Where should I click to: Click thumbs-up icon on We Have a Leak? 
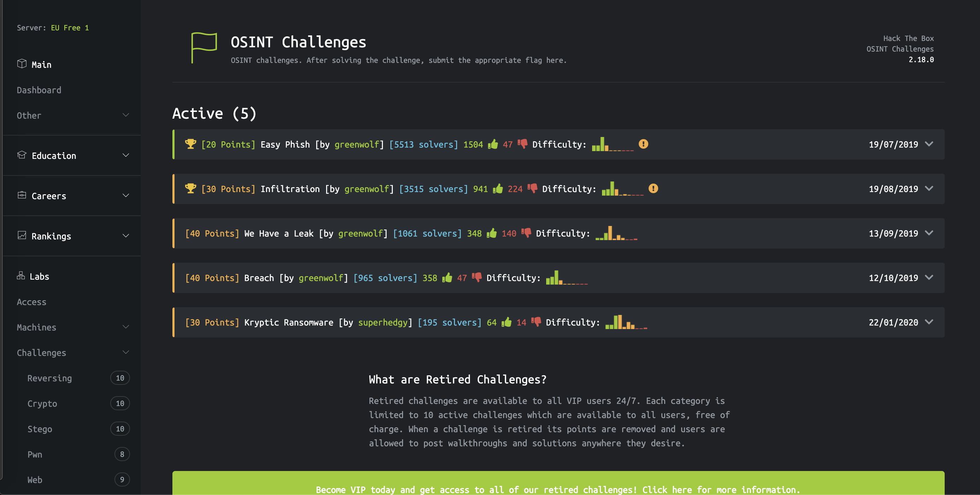(491, 233)
